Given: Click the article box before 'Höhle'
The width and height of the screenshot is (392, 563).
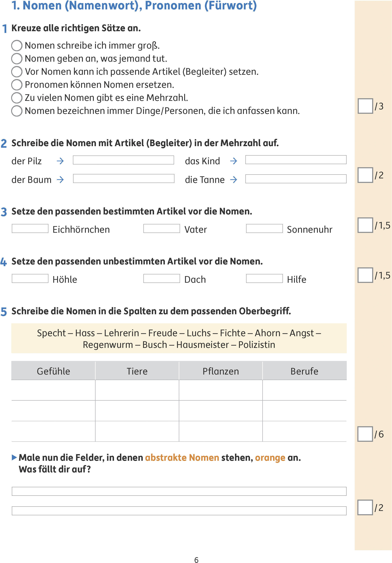Looking at the screenshot, I should tap(30, 279).
